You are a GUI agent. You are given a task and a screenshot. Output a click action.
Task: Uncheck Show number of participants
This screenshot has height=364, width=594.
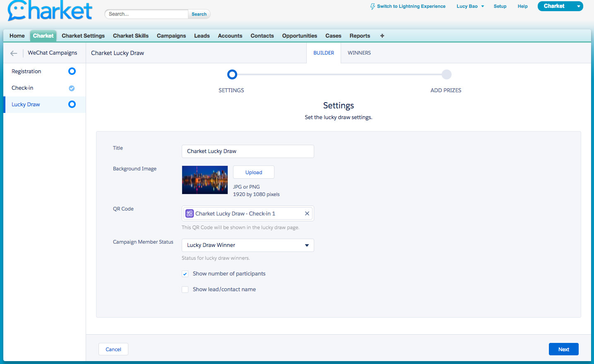(x=185, y=274)
